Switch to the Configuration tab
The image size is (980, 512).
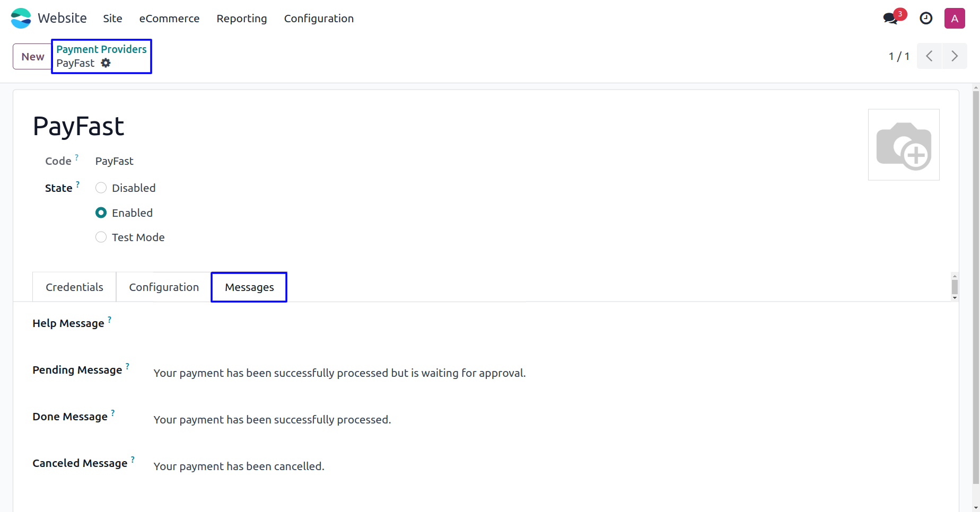(164, 287)
